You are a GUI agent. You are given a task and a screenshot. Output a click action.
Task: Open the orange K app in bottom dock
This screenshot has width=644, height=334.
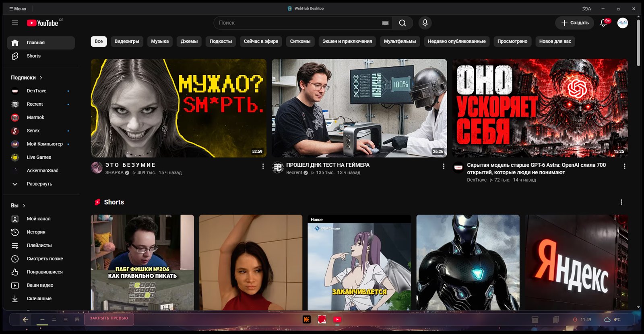(x=307, y=320)
